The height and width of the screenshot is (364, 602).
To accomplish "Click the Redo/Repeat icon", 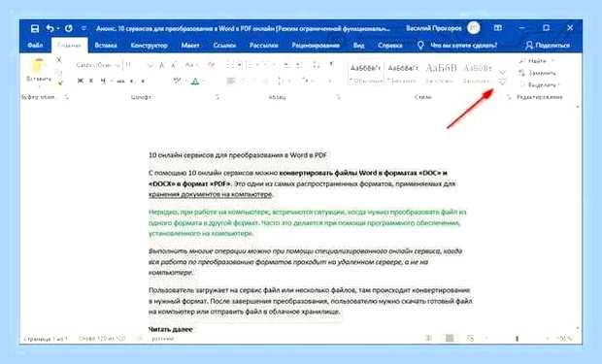I will tap(69, 28).
